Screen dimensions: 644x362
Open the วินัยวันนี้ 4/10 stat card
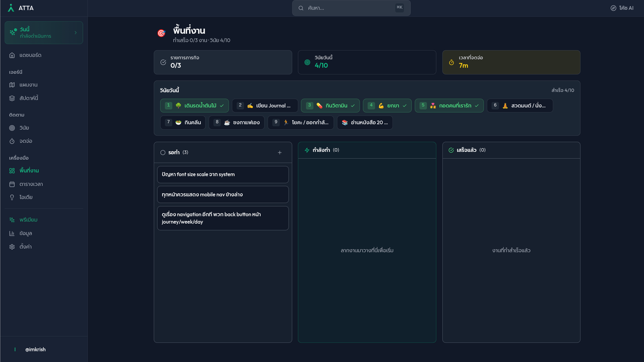click(x=367, y=62)
